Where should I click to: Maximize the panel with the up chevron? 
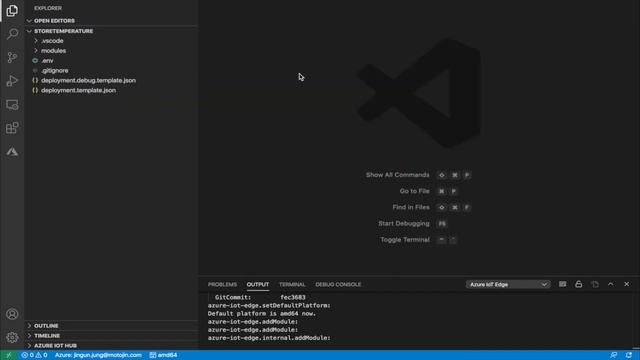pyautogui.click(x=611, y=284)
